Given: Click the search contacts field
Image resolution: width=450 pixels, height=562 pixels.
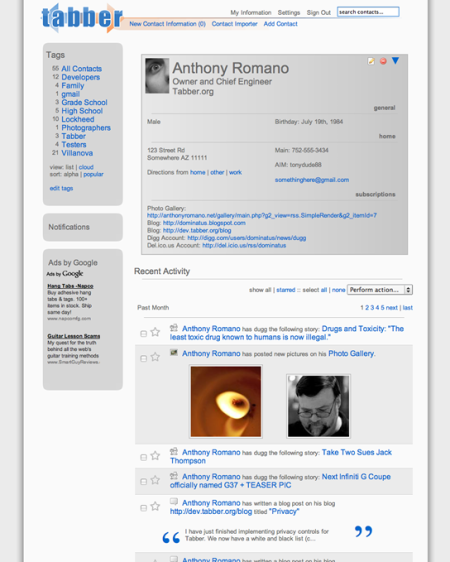Looking at the screenshot, I should pos(368,12).
